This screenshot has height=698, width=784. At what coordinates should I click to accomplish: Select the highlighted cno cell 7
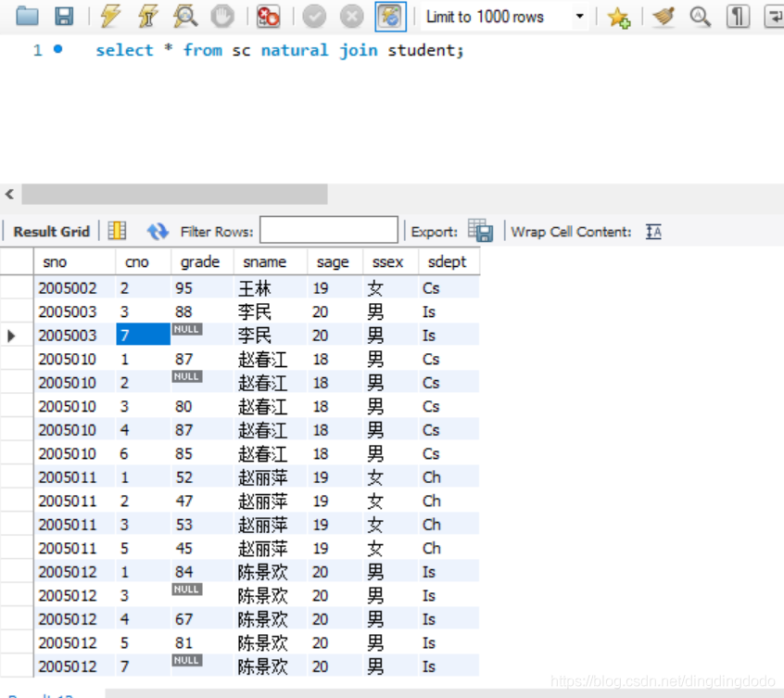click(x=143, y=335)
